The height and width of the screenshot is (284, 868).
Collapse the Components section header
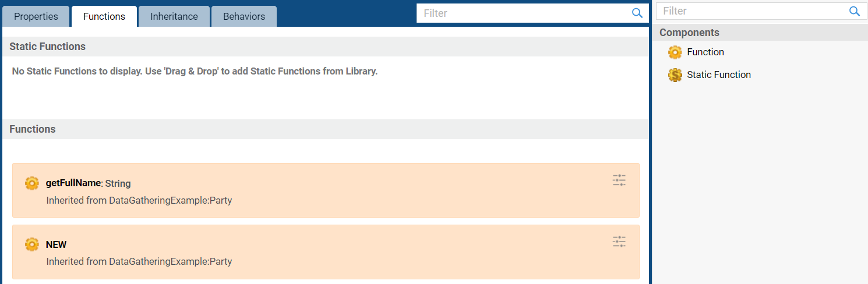760,33
